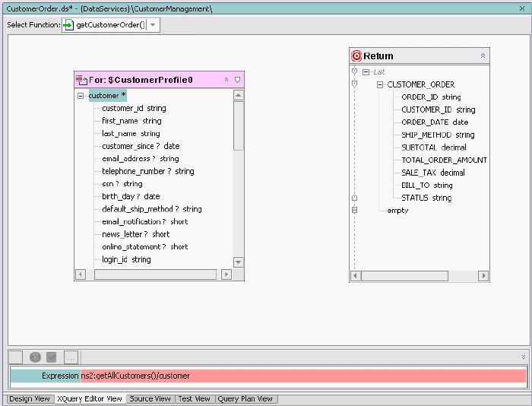Viewport: 532px width, 406px height.
Task: Click the For node vertical scrollbar up arrow
Action: (239, 95)
